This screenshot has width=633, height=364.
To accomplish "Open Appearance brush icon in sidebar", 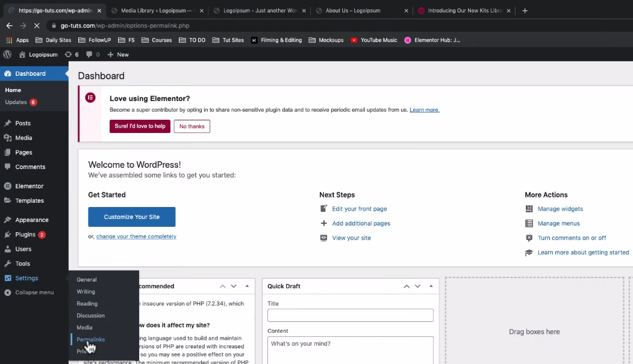I will click(8, 220).
